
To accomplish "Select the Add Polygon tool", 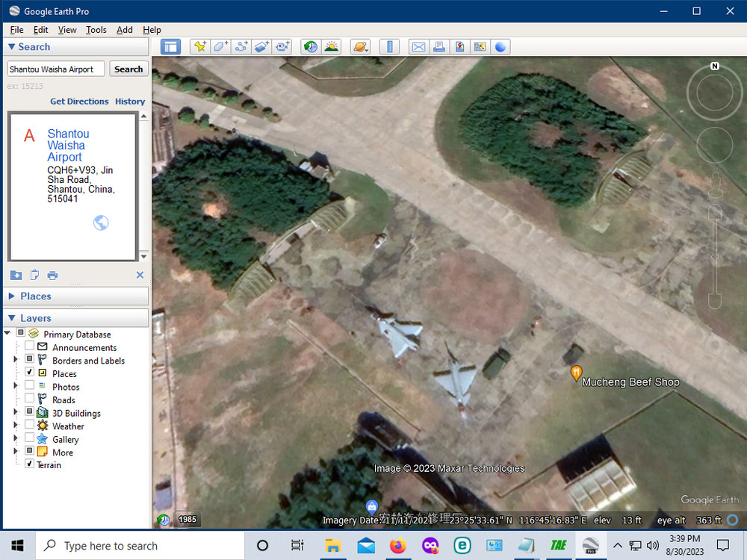I will click(220, 46).
